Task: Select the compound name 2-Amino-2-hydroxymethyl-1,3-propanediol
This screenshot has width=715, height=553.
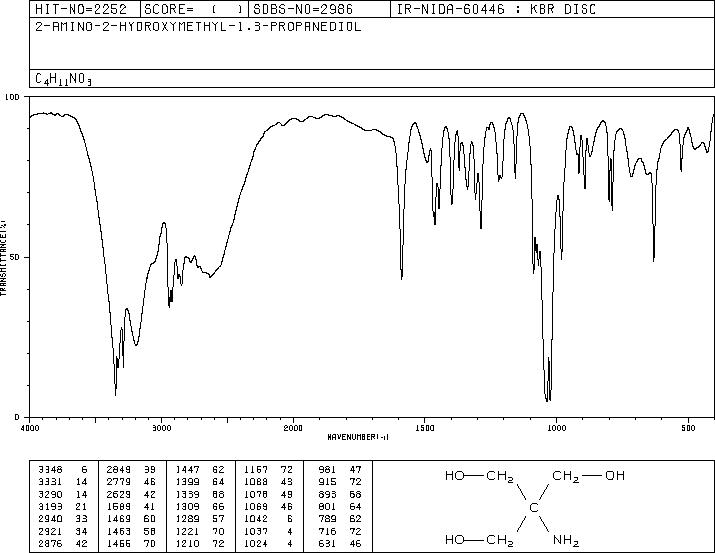Action: [198, 26]
